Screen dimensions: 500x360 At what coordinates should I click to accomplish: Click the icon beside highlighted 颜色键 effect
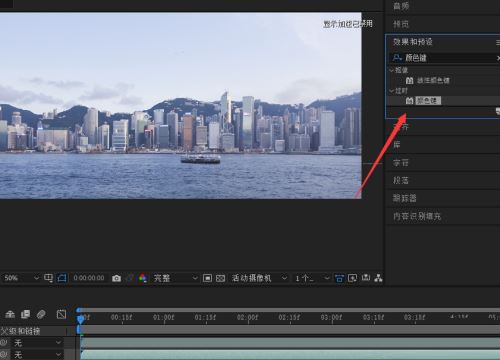(x=410, y=101)
